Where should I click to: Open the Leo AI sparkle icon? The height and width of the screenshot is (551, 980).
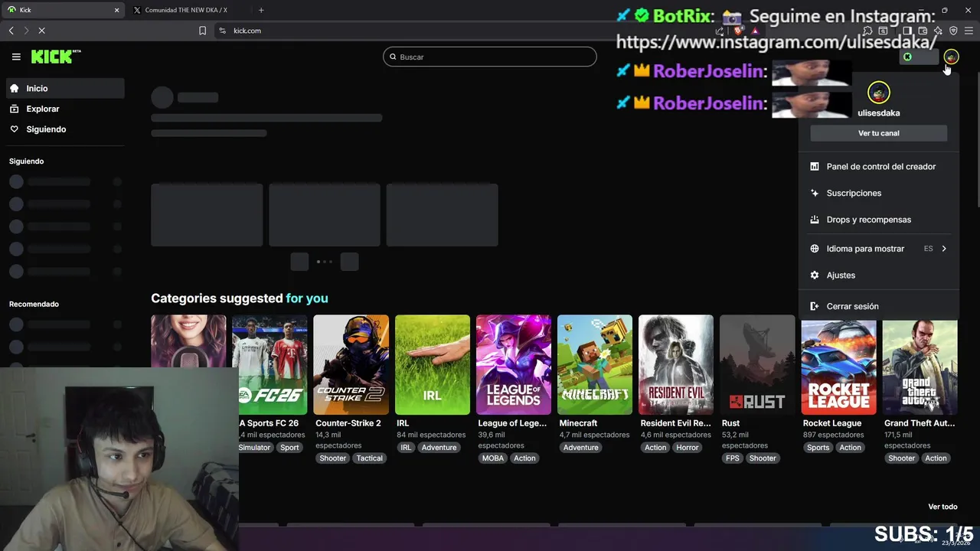pyautogui.click(x=938, y=31)
